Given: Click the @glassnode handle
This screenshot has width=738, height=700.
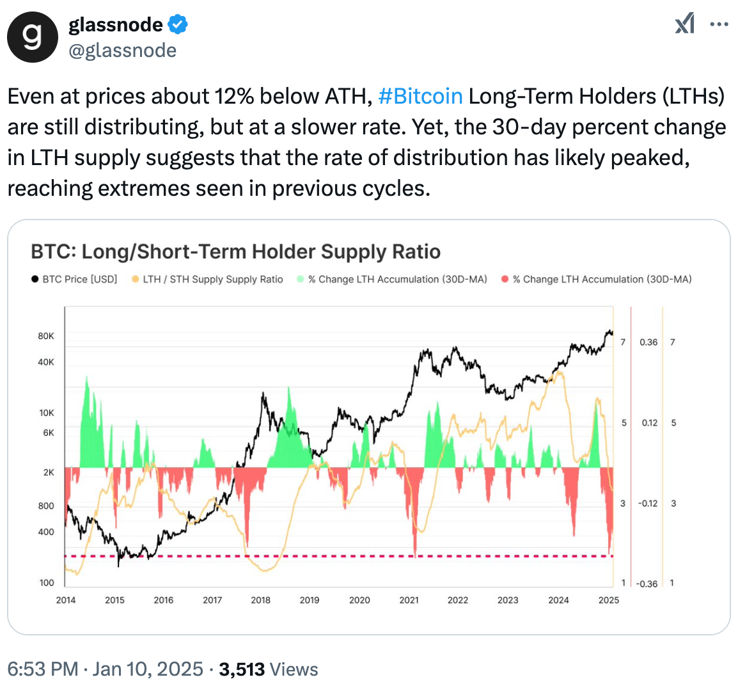Looking at the screenshot, I should (x=122, y=50).
